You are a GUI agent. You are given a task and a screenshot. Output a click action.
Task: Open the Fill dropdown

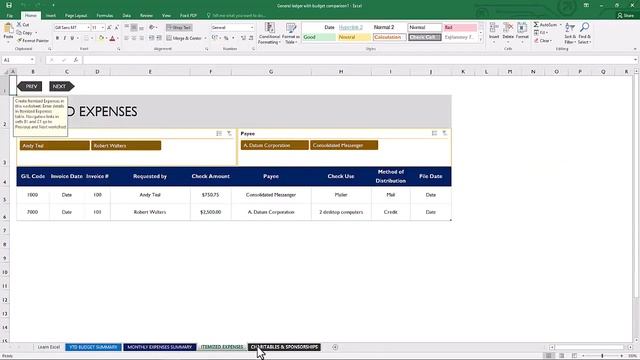[x=541, y=33]
